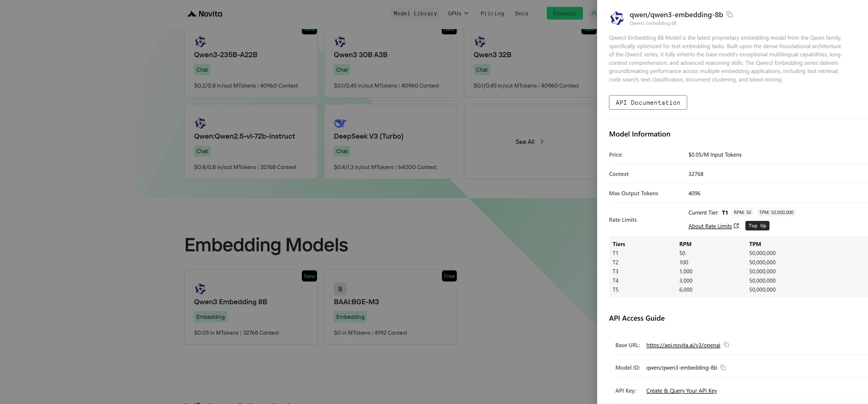The height and width of the screenshot is (404, 868).
Task: Click DeepSeek V3 (Turbo) whale logo
Action: pos(340,123)
